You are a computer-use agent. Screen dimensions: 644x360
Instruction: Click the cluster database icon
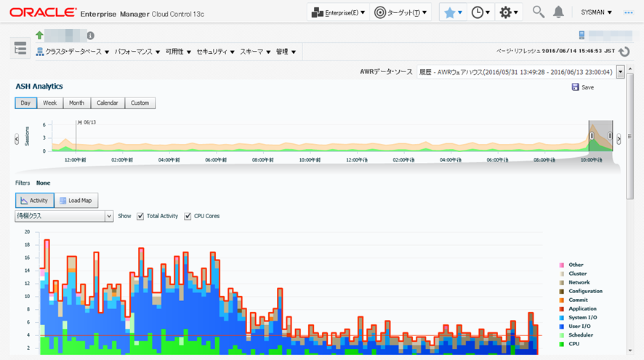coord(40,52)
